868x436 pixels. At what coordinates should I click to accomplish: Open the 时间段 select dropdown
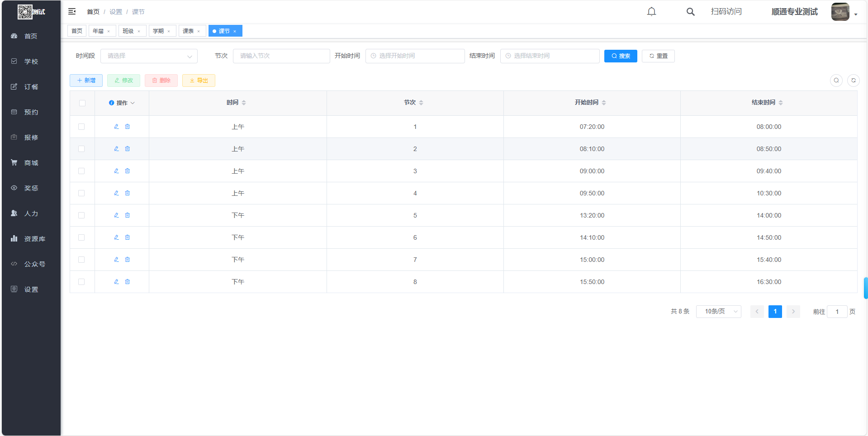[149, 56]
